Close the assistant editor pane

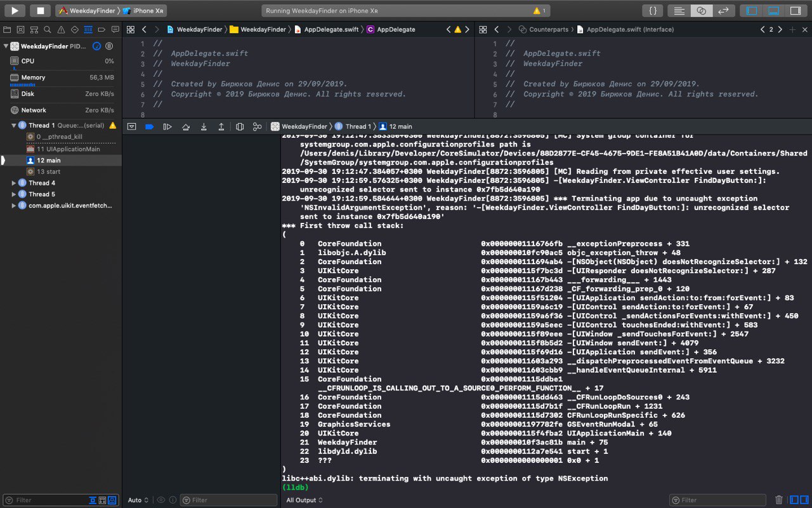[x=805, y=29]
